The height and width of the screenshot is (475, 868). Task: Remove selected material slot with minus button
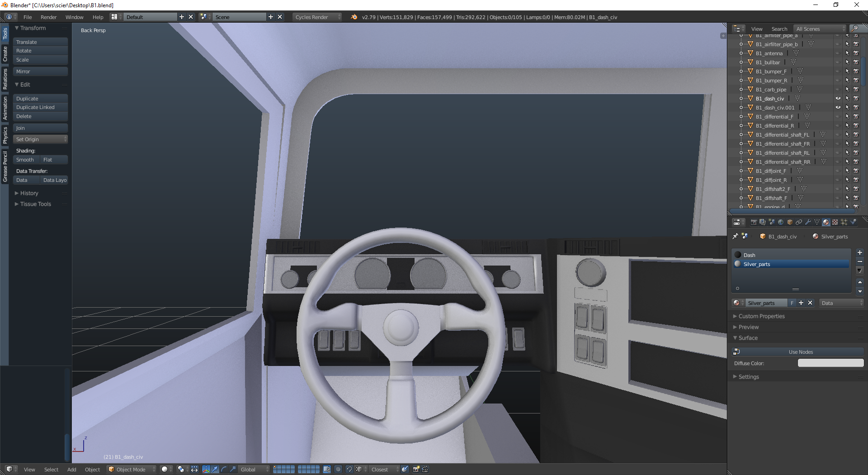coord(860,261)
